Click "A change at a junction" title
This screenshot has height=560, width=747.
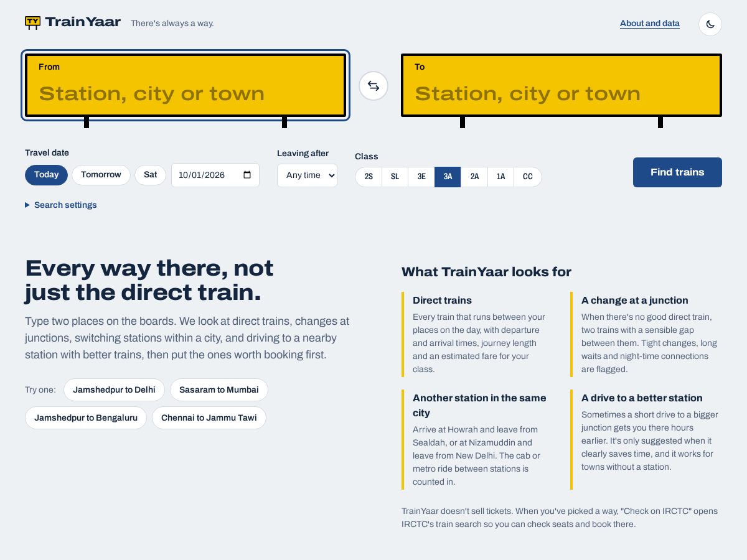click(x=635, y=301)
